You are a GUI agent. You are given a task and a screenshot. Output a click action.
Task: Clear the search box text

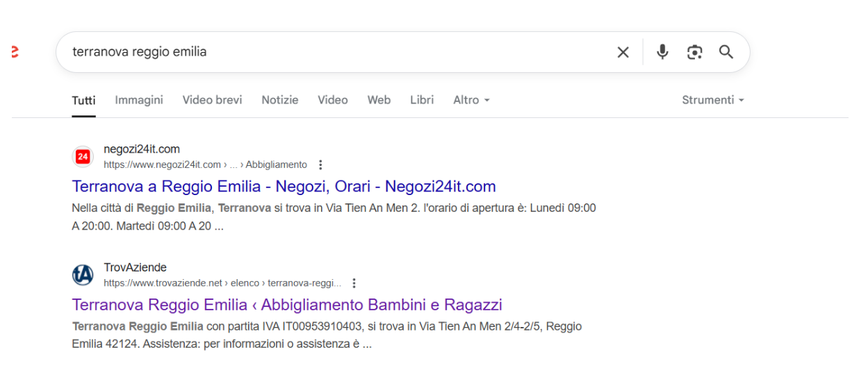(623, 52)
